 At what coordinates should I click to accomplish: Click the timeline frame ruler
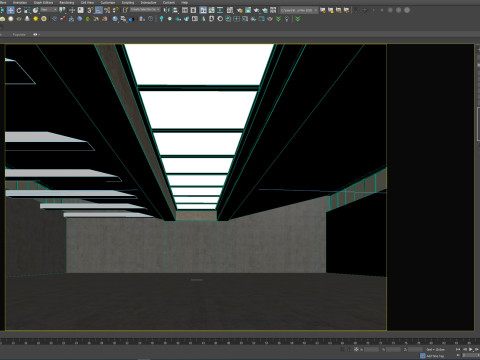[x=240, y=342]
